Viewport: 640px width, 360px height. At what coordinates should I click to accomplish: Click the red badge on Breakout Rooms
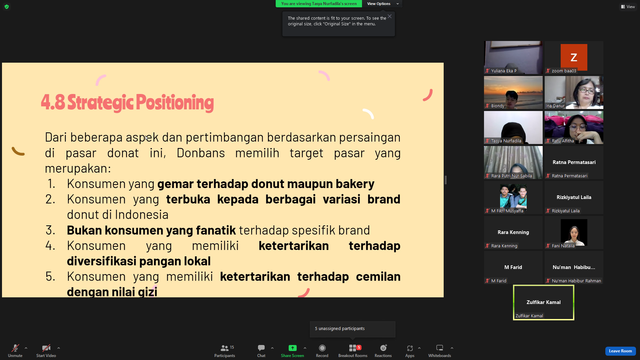(359, 347)
